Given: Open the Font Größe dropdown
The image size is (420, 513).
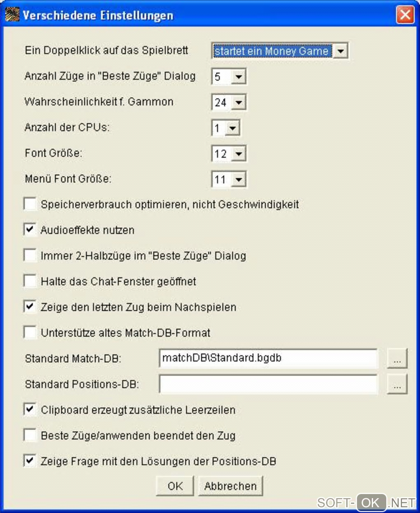Looking at the screenshot, I should coord(239,154).
